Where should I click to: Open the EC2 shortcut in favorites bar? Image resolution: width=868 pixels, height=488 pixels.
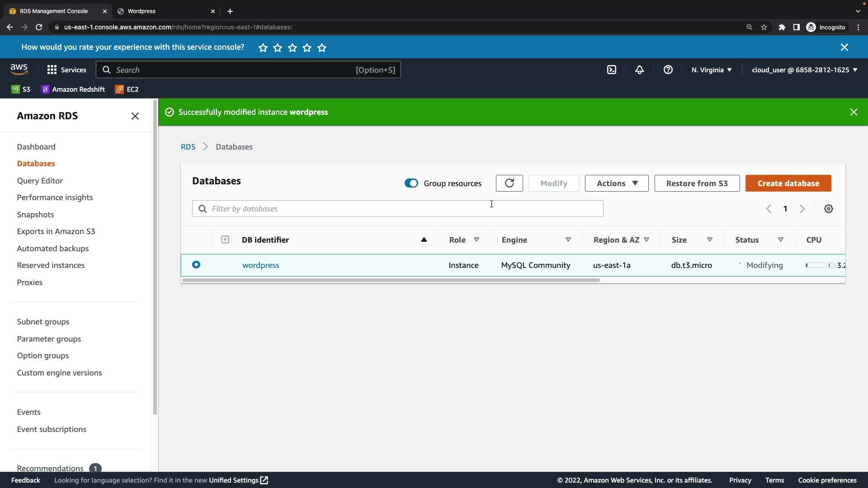127,89
